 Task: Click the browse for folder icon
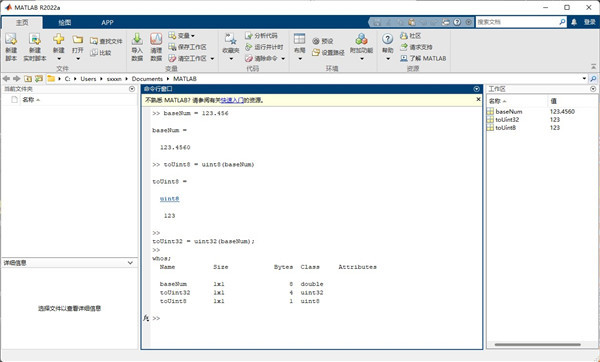39,78
